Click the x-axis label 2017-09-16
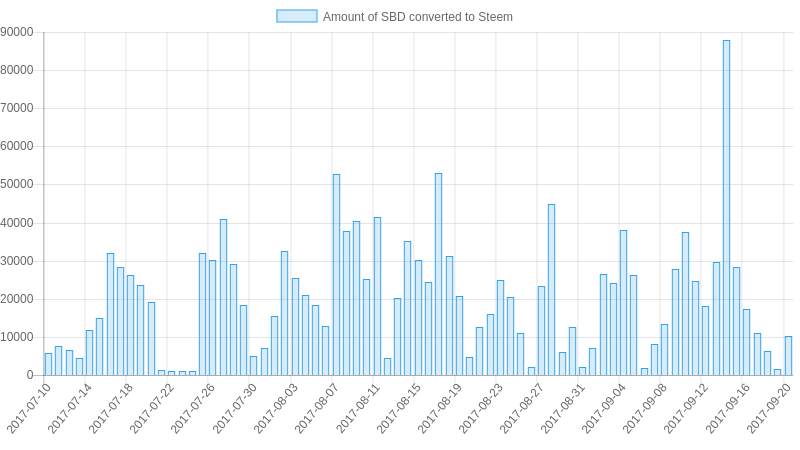The height and width of the screenshot is (450, 800). pos(728,409)
